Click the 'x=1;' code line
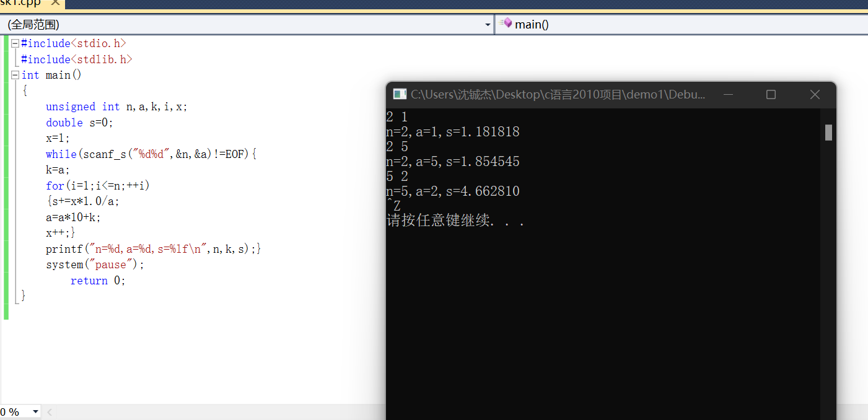Image resolution: width=868 pixels, height=420 pixels. pyautogui.click(x=58, y=138)
